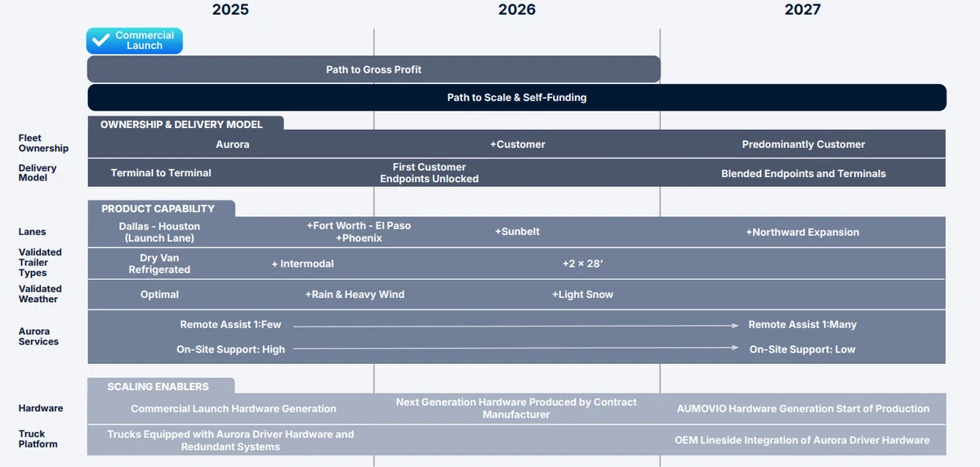Click the 2025 year heading
Image resolution: width=980 pixels, height=467 pixels.
pos(230,10)
